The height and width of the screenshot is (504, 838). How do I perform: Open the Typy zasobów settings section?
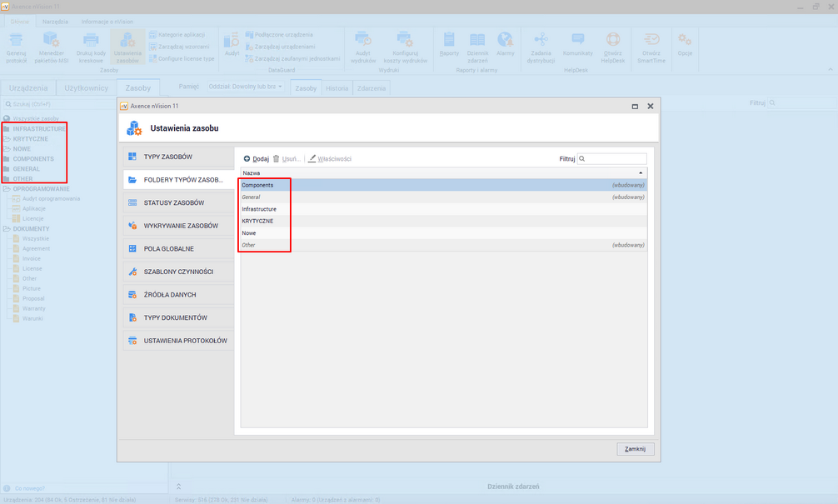point(168,157)
